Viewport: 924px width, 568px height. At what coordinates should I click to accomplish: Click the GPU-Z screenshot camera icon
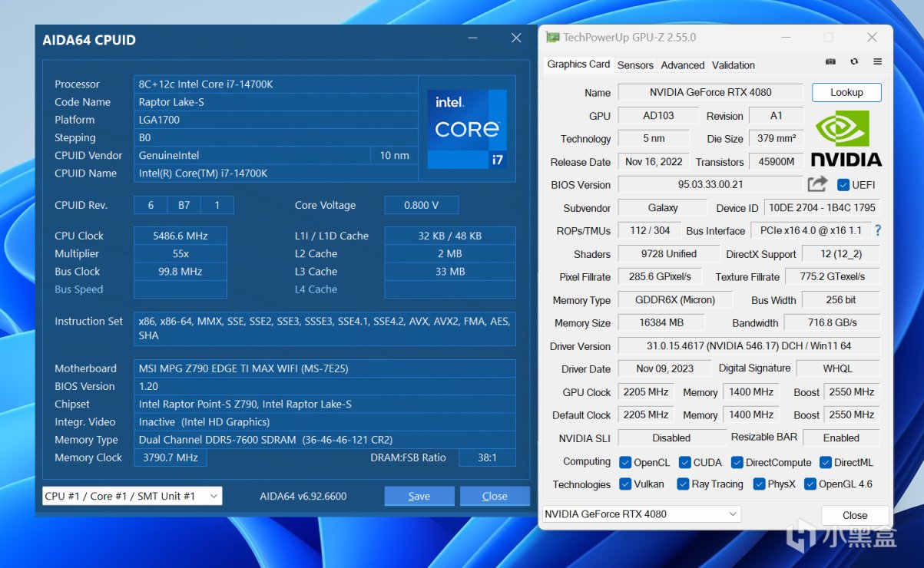tap(830, 61)
